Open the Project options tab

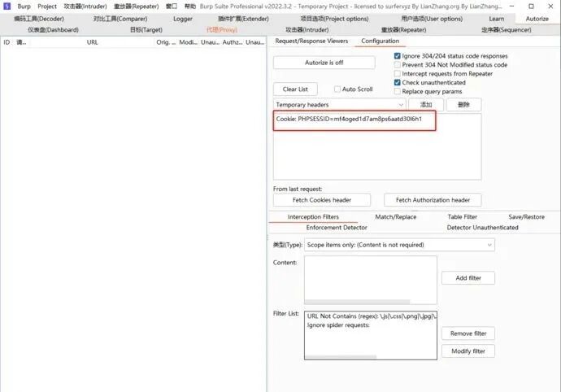(334, 19)
